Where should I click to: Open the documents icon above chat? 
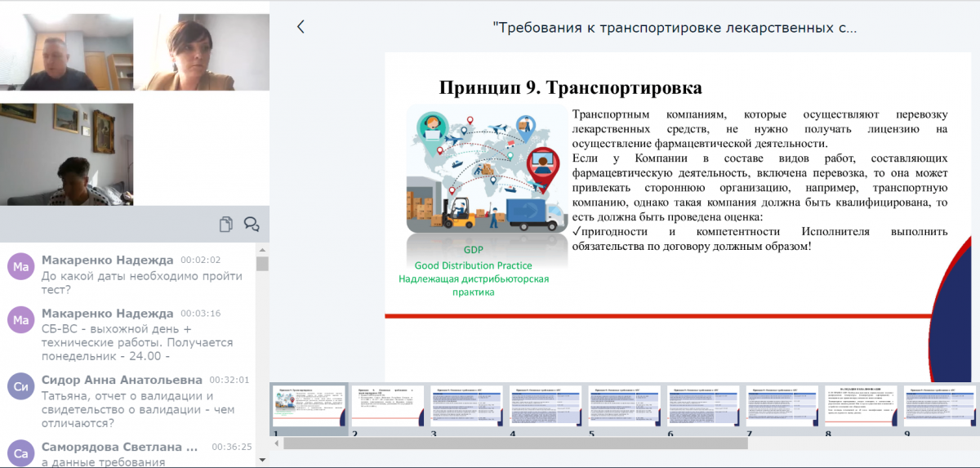click(x=226, y=224)
